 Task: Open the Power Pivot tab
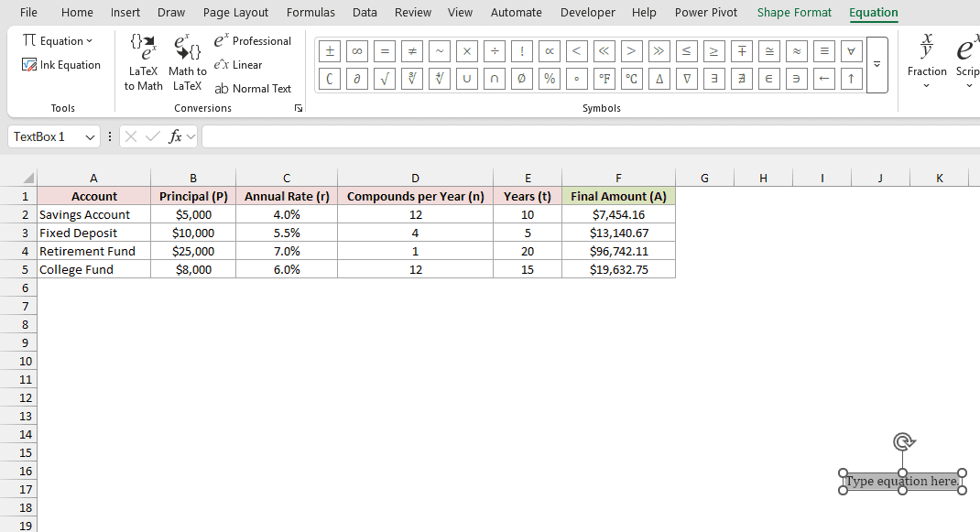705,13
